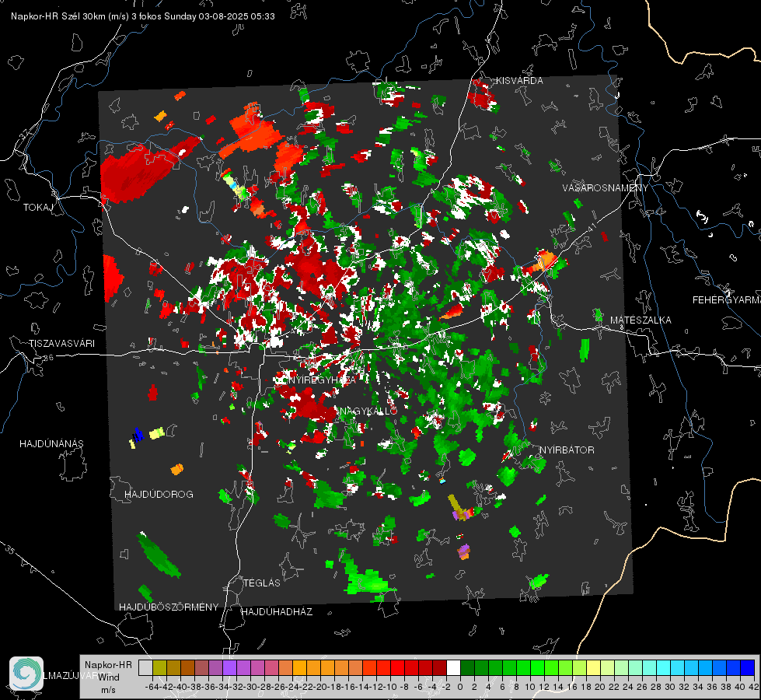Click the TISZAVASVÁRI town label
This screenshot has width=761, height=700.
(61, 344)
